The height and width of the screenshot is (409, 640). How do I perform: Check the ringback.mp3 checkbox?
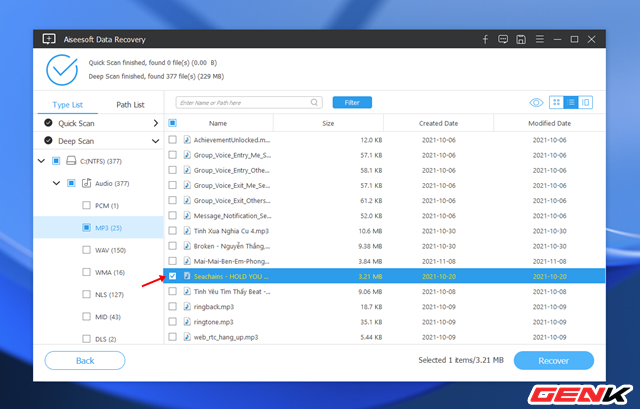pos(173,307)
